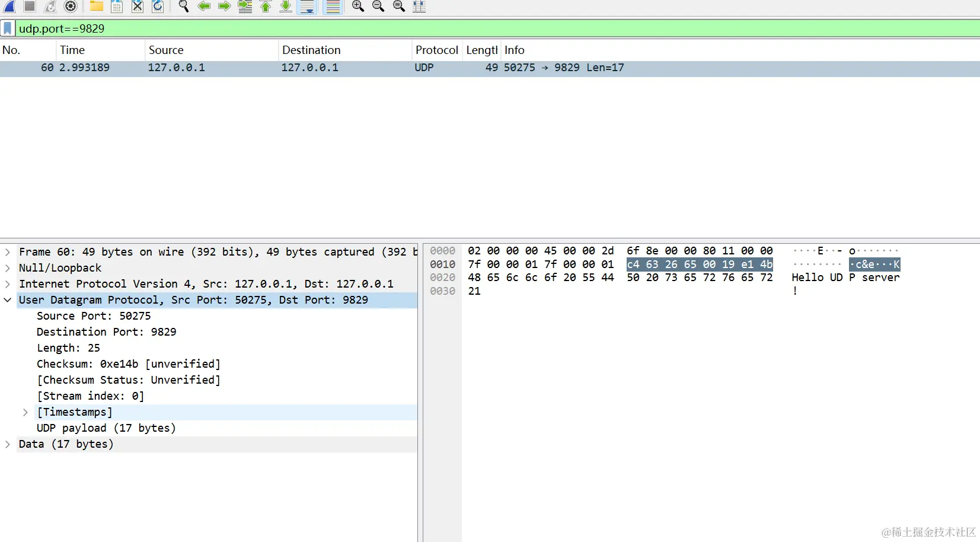Expand the Null/Loopback tree node
980x542 pixels.
pyautogui.click(x=7, y=268)
